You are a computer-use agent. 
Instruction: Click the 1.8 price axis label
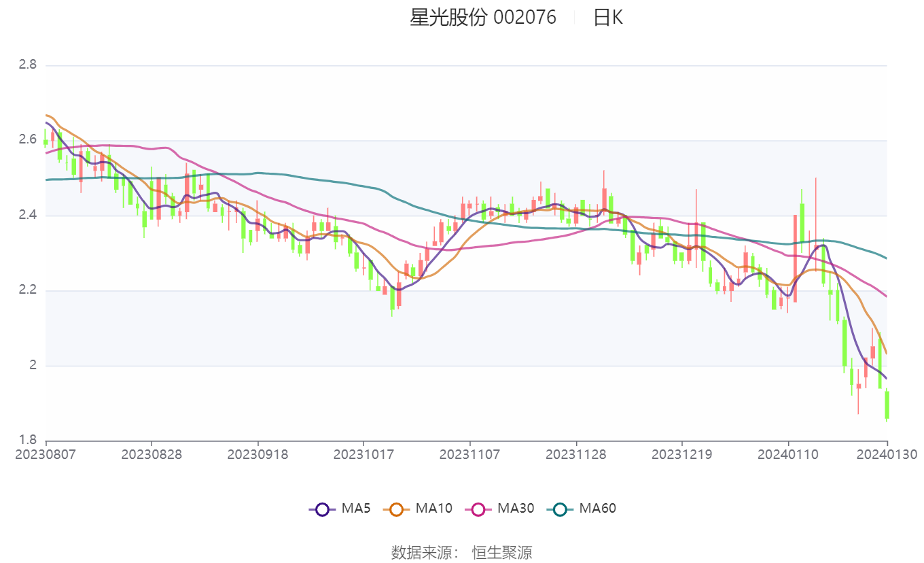pyautogui.click(x=27, y=441)
